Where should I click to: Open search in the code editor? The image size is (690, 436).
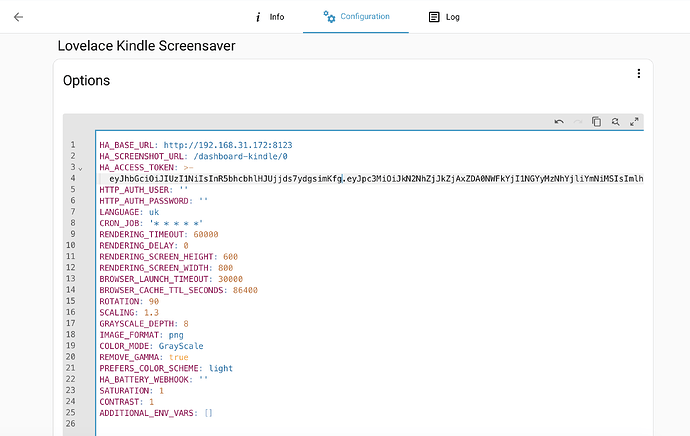coord(615,122)
